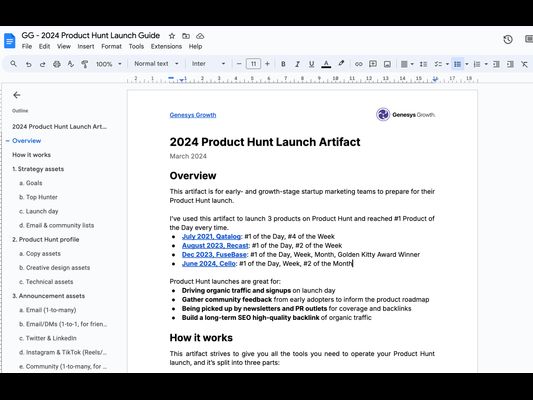Go to 1. Strategy assets outline heading
533x400 pixels.
coord(38,169)
